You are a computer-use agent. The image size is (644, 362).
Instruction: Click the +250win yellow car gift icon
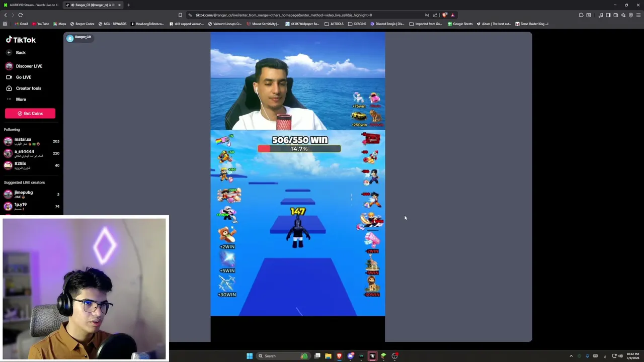click(x=358, y=117)
